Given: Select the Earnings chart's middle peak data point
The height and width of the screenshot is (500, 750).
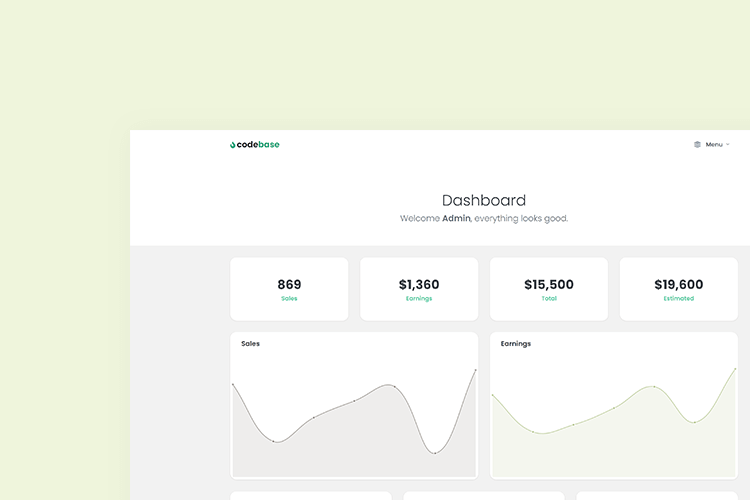Looking at the screenshot, I should [654, 386].
